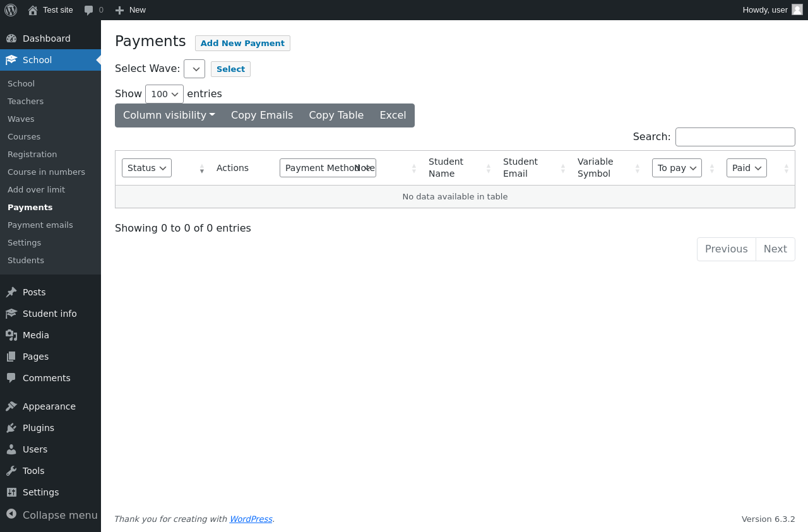The image size is (808, 532).
Task: Click into the table Search field
Action: coord(735,137)
